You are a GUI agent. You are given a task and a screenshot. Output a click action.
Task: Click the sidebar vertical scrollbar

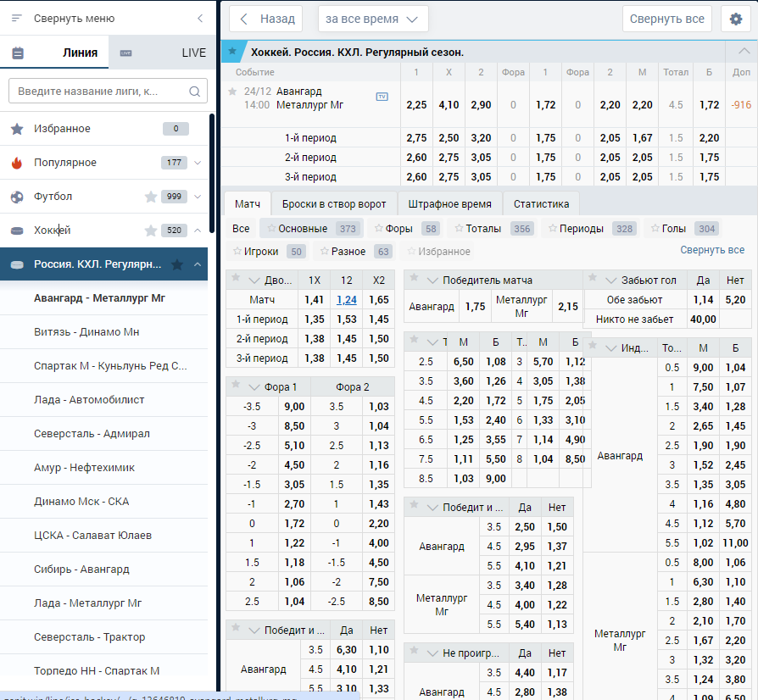tap(212, 173)
